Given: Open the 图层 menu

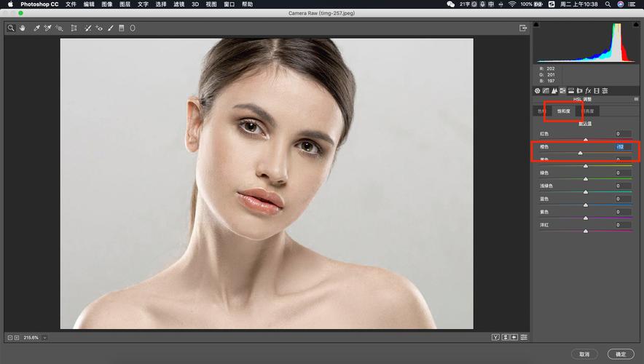Looking at the screenshot, I should click(125, 4).
